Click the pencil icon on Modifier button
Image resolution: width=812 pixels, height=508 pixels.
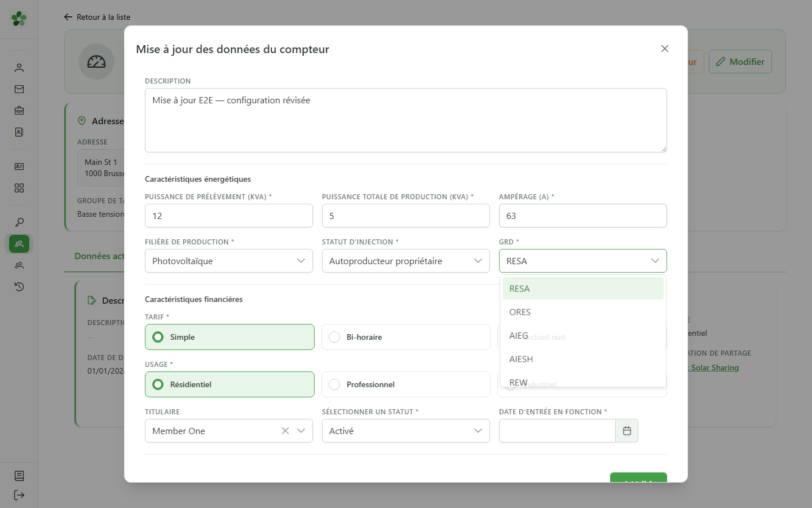[721, 62]
